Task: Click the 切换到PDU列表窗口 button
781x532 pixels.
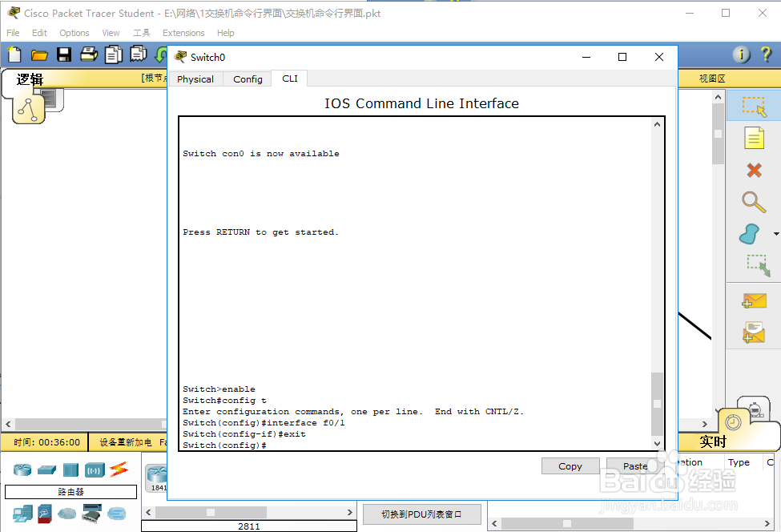Action: 422,514
